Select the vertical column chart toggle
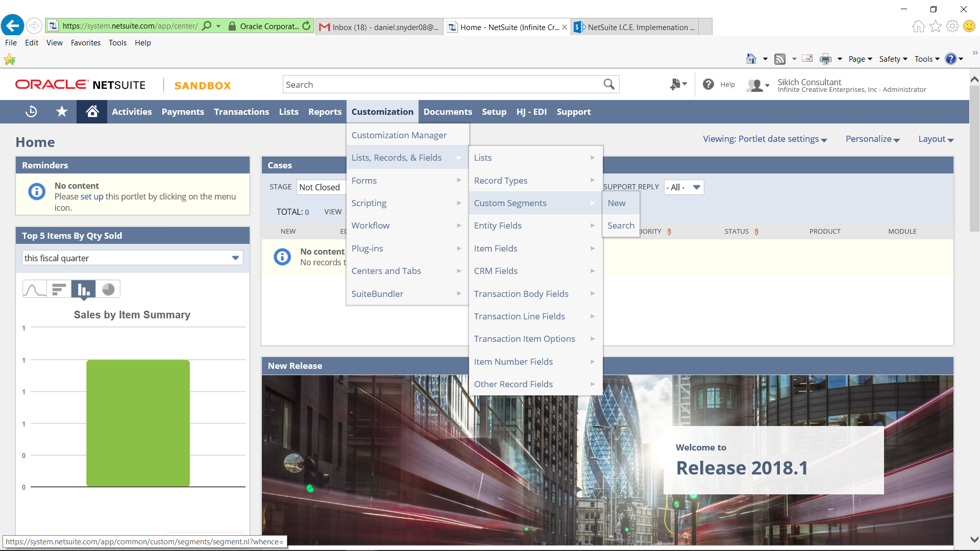This screenshot has width=980, height=551. 84,289
